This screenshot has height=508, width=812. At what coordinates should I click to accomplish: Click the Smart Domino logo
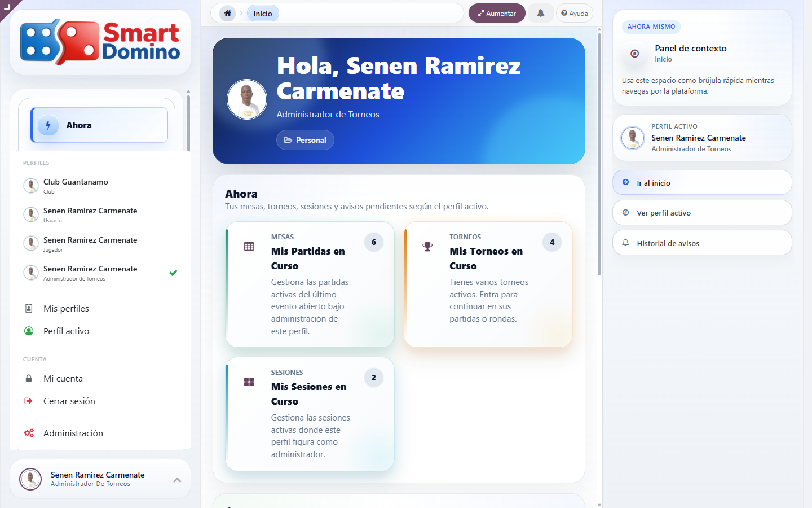[x=100, y=42]
